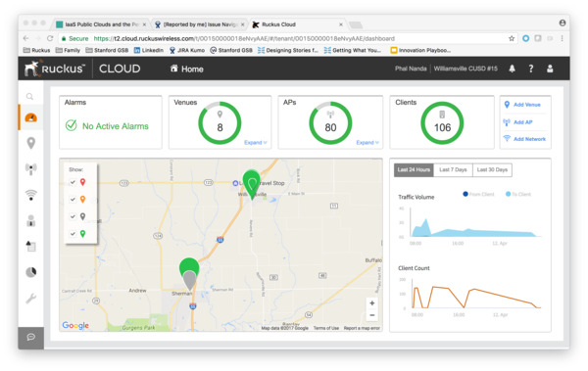
Task: Bookmark page with star icon
Action: (512, 38)
